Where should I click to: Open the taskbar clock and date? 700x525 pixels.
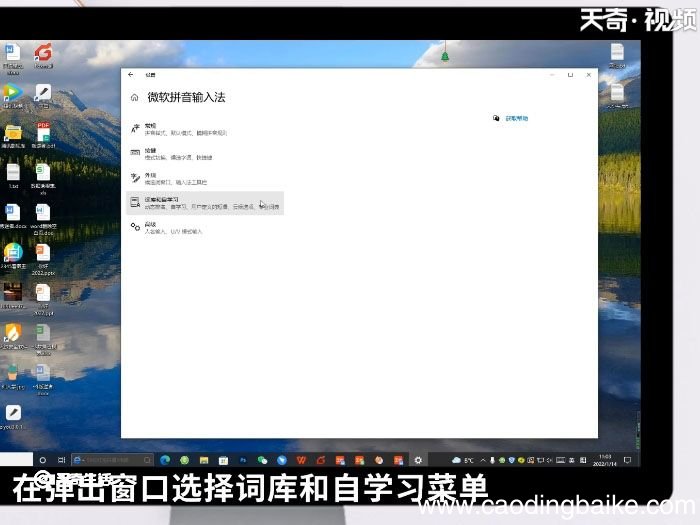605,460
